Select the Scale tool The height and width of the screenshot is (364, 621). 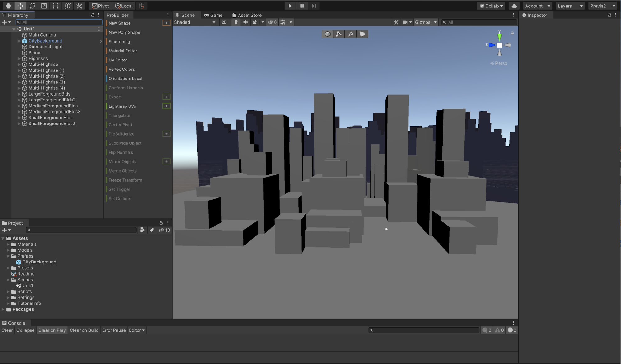tap(44, 6)
